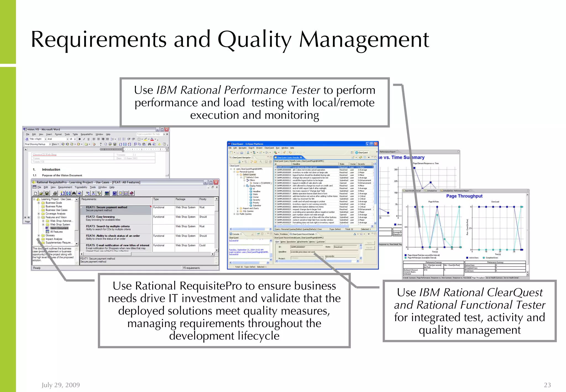
Task: Click Bold button in Word toolbar
Action: [x=80, y=139]
